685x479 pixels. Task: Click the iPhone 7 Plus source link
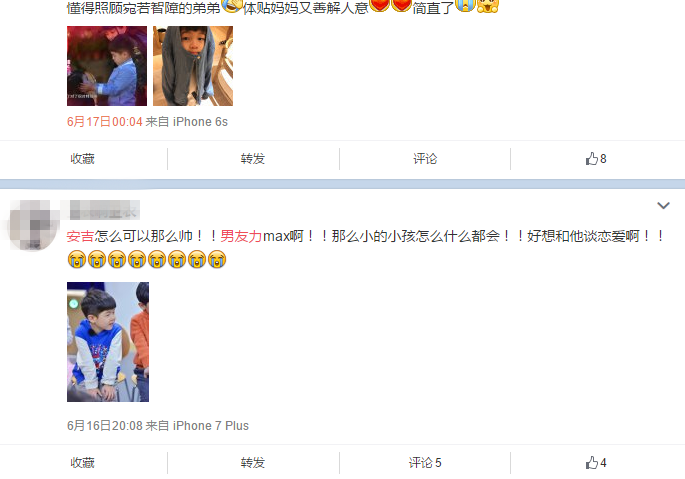coord(211,426)
